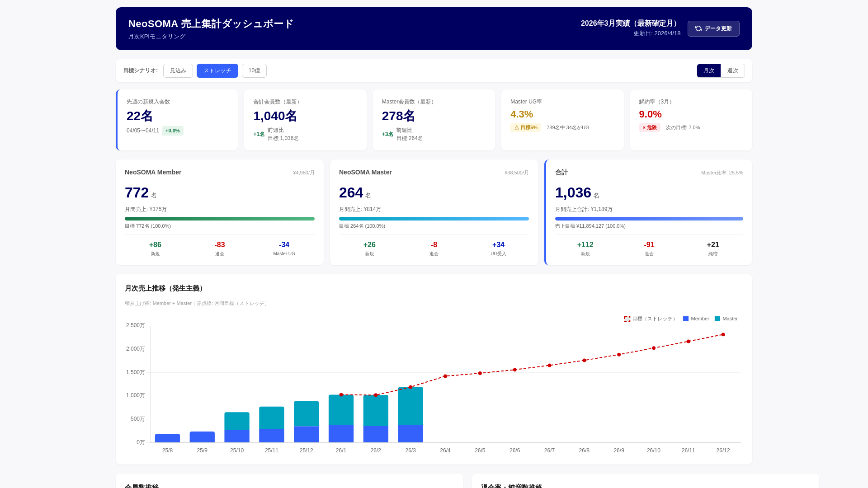Select the 10億 scenario

click(x=254, y=70)
